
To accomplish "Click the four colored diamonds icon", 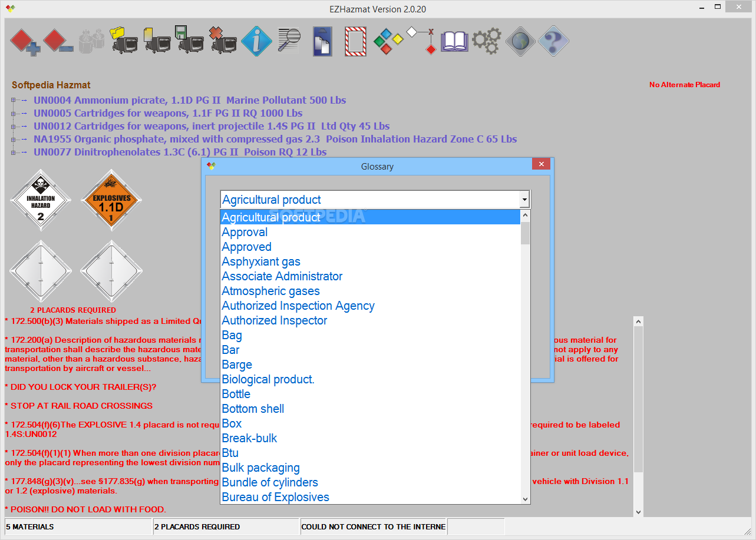I will (388, 41).
